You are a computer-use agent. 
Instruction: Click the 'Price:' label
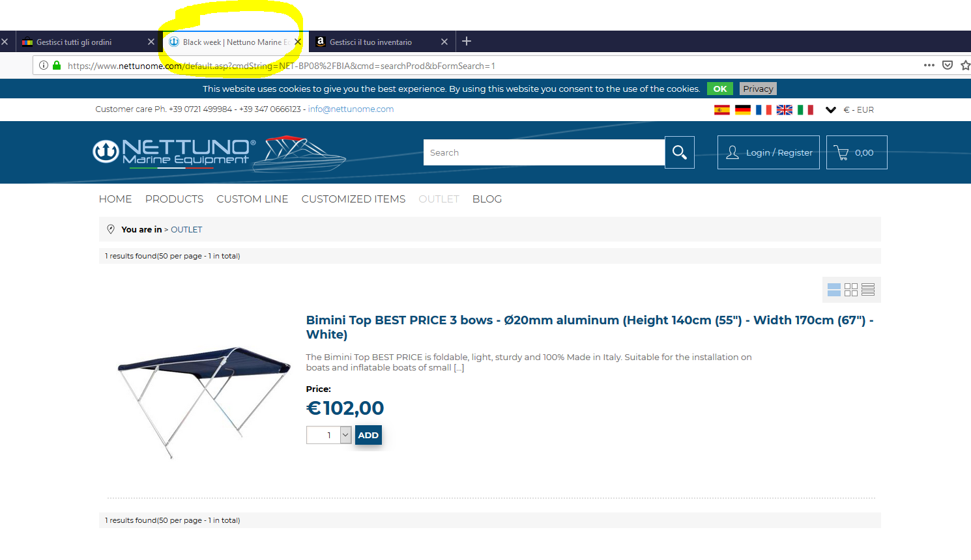319,389
